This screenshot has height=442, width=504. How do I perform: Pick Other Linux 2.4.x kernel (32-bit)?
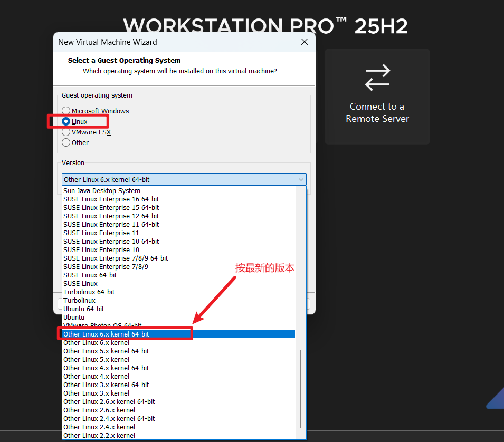(x=179, y=427)
